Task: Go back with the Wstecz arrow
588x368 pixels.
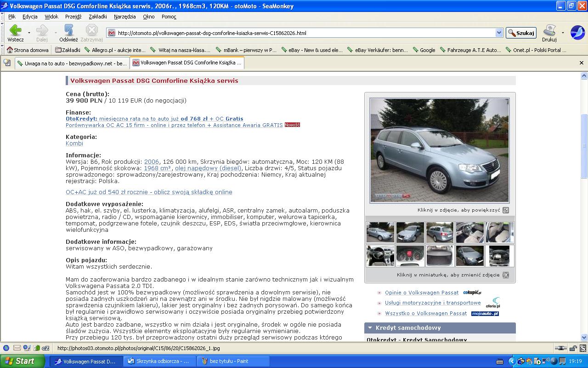Action: tap(16, 33)
